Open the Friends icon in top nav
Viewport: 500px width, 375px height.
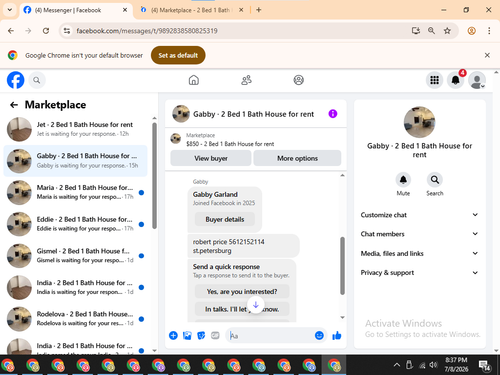(246, 80)
